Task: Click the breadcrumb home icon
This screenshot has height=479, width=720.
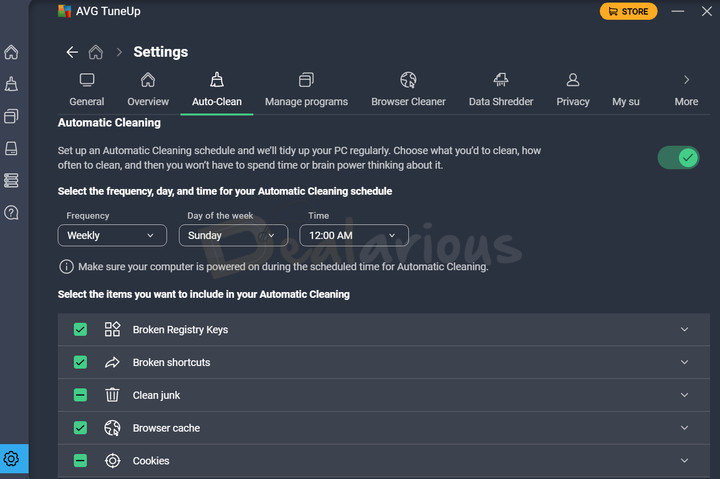Action: pyautogui.click(x=96, y=52)
